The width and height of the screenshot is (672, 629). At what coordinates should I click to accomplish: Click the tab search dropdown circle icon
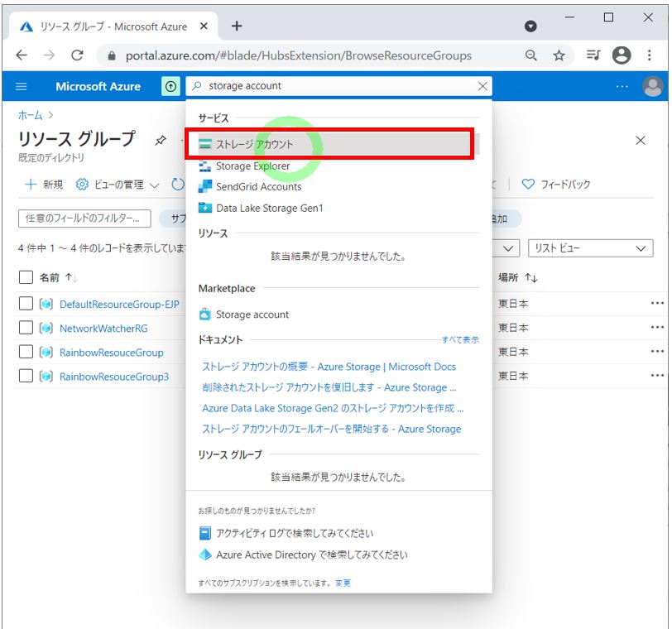click(x=530, y=26)
